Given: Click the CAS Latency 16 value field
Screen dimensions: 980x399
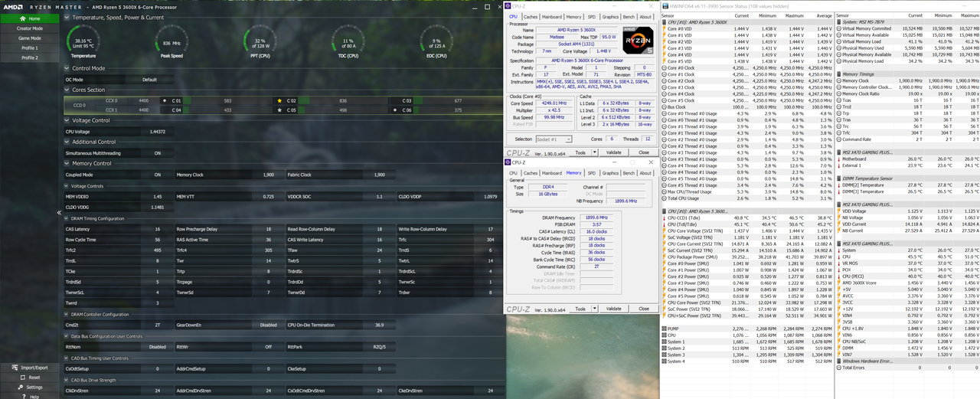Looking at the screenshot, I should click(158, 229).
